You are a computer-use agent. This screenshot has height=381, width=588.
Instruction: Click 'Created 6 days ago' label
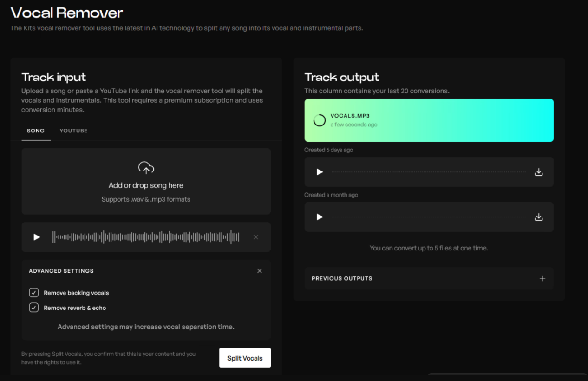[329, 150]
